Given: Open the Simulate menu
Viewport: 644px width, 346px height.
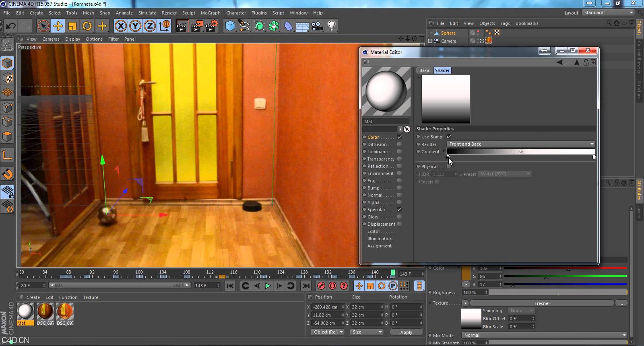Looking at the screenshot, I should [147, 13].
